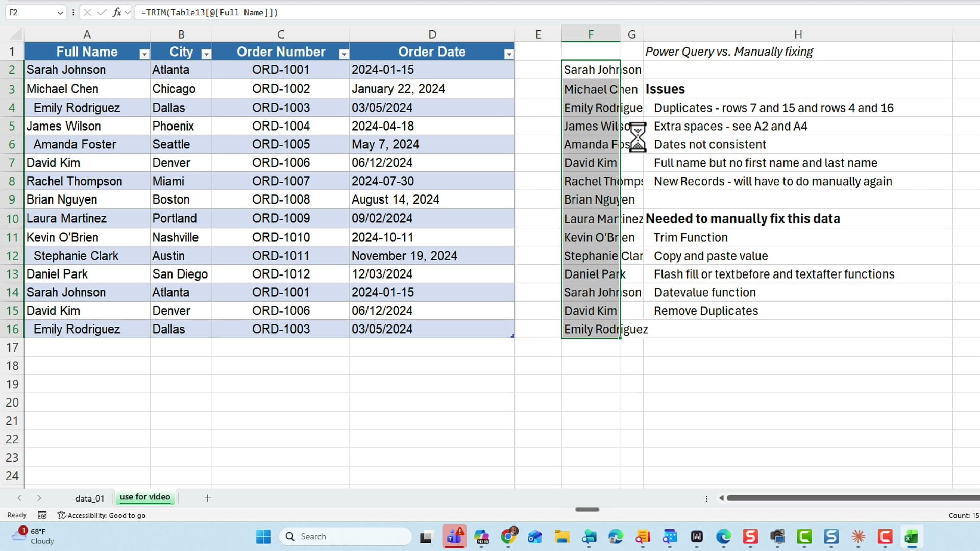The height and width of the screenshot is (551, 980).
Task: Expand the formula bar dropdown chevron
Action: (x=128, y=13)
